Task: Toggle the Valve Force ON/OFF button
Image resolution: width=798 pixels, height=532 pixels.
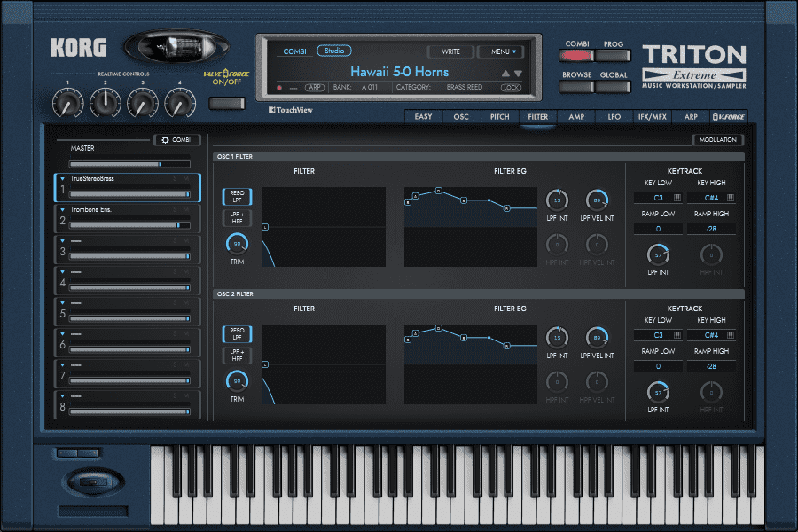Action: click(227, 104)
